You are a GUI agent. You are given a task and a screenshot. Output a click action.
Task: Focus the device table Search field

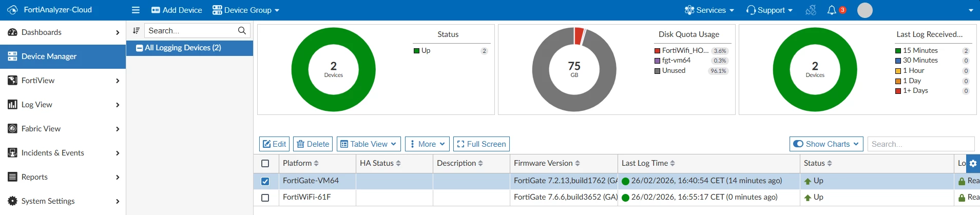(920, 144)
